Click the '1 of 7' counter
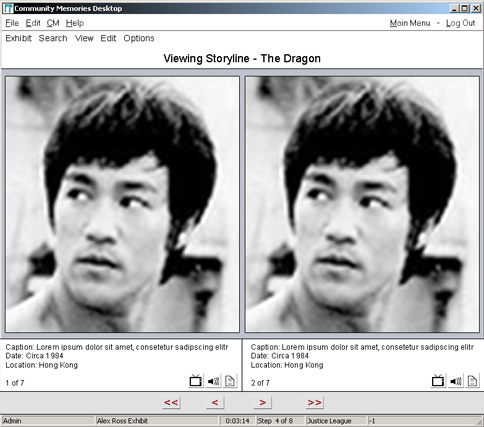Image resolution: width=484 pixels, height=427 pixels. [x=15, y=383]
